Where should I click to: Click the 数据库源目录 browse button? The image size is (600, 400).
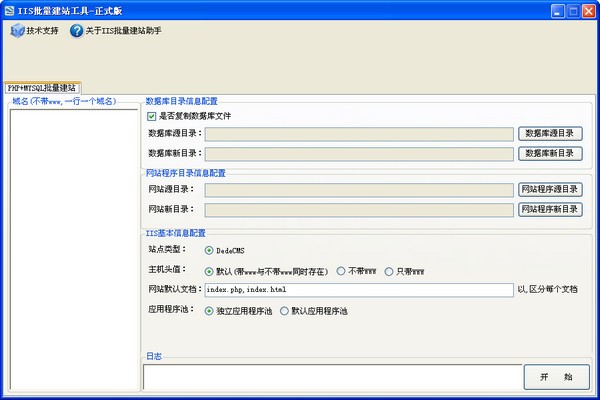pyautogui.click(x=550, y=134)
